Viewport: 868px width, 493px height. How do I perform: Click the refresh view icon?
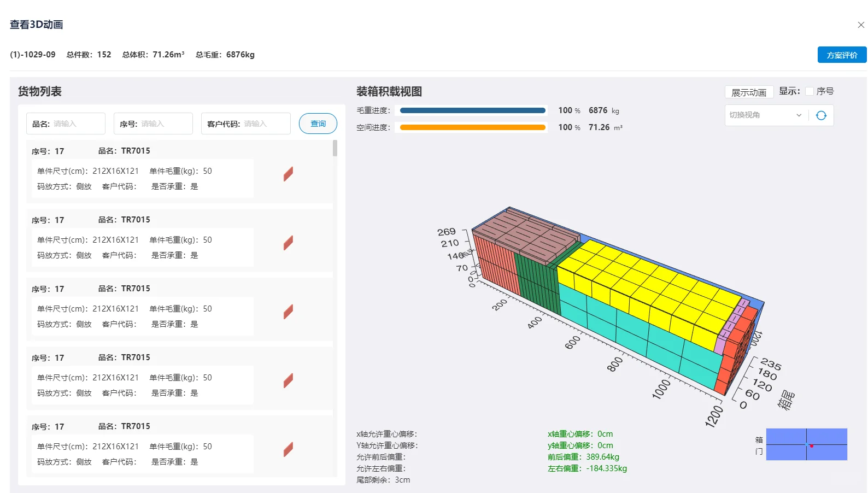pyautogui.click(x=821, y=115)
